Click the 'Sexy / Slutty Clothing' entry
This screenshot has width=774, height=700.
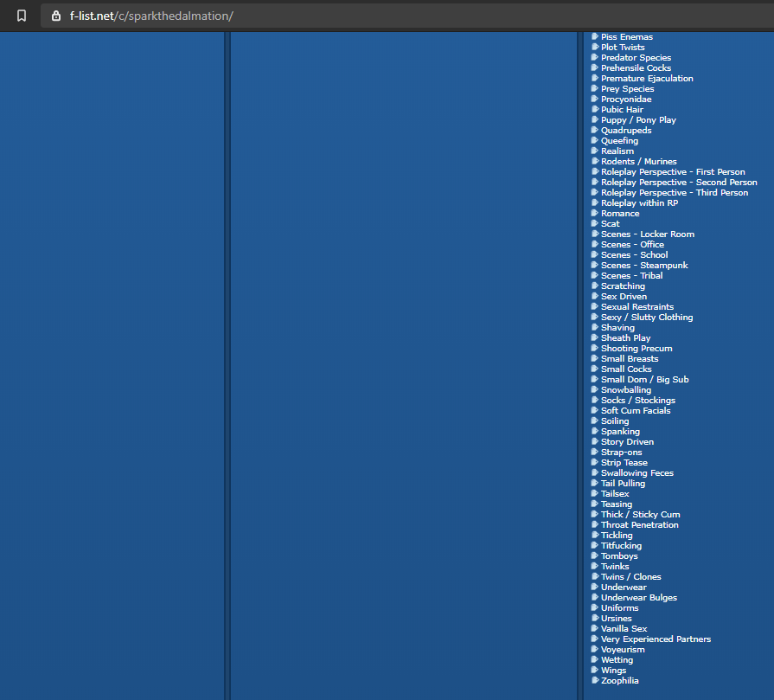point(647,318)
